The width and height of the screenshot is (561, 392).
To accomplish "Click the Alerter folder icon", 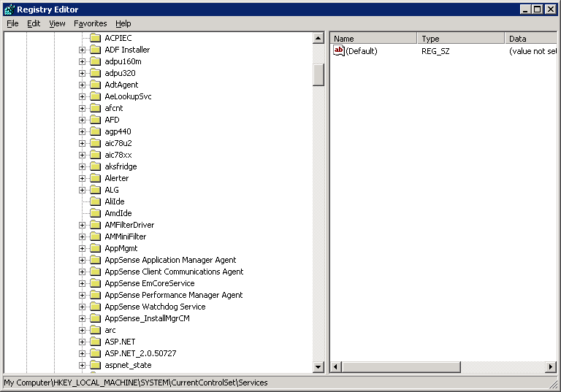I will coord(95,178).
